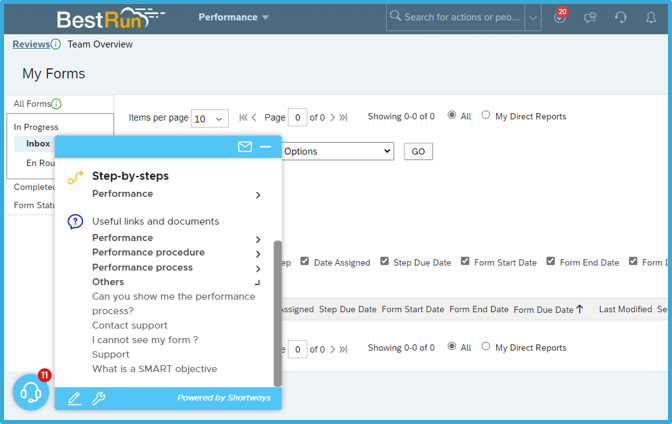Image resolution: width=672 pixels, height=424 pixels.
Task: Open the notifications bell icon
Action: click(651, 18)
